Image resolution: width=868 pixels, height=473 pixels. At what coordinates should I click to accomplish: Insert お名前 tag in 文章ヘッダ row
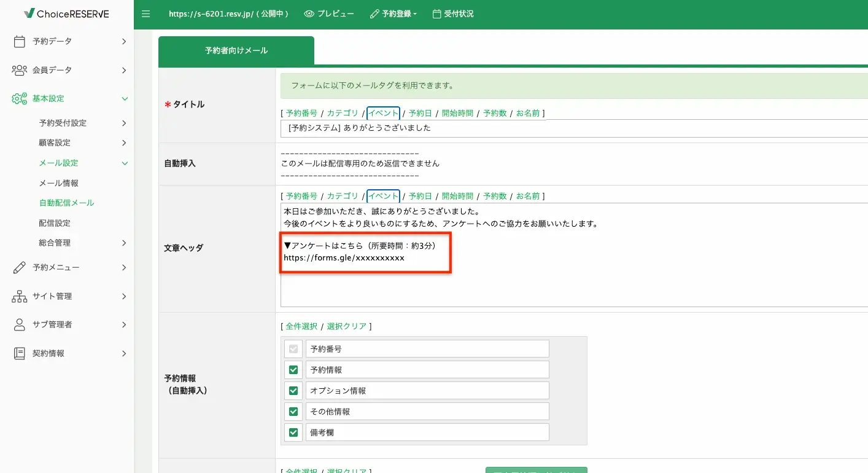click(528, 196)
